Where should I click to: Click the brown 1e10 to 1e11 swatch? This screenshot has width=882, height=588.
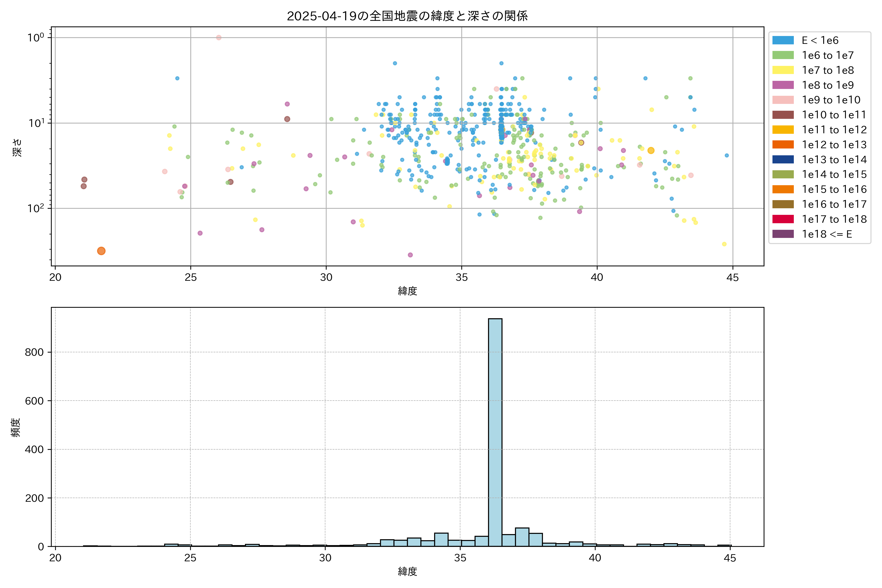(x=783, y=115)
